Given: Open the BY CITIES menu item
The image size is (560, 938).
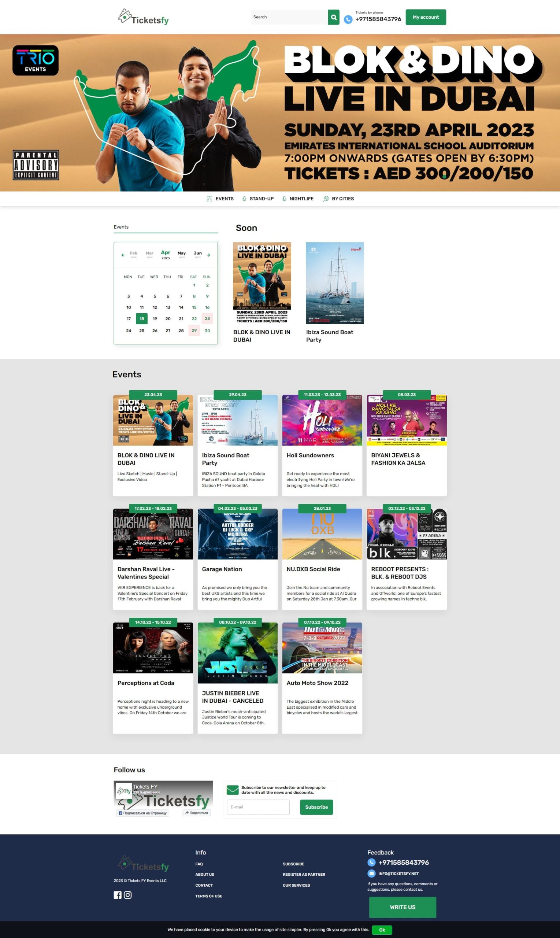Looking at the screenshot, I should [x=338, y=199].
